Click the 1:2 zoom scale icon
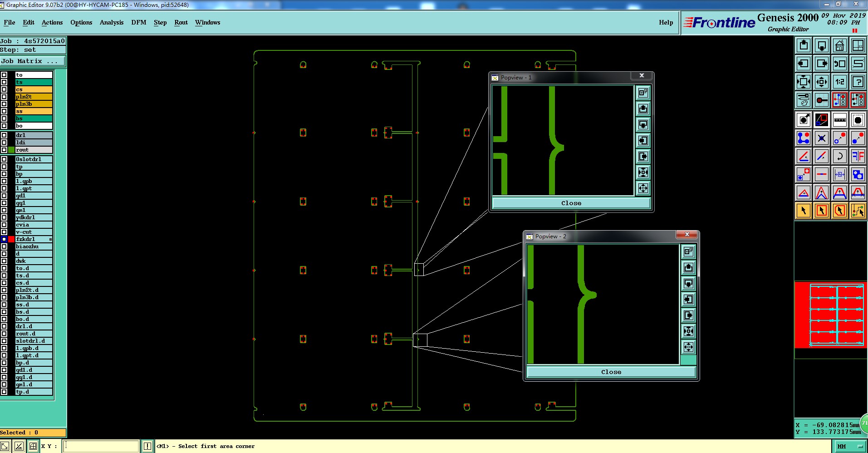 pos(840,82)
